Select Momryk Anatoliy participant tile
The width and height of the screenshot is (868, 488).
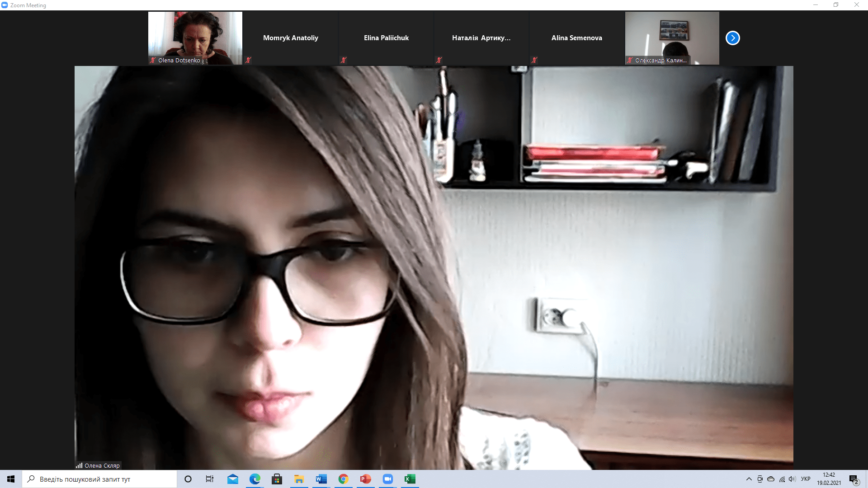click(x=291, y=38)
